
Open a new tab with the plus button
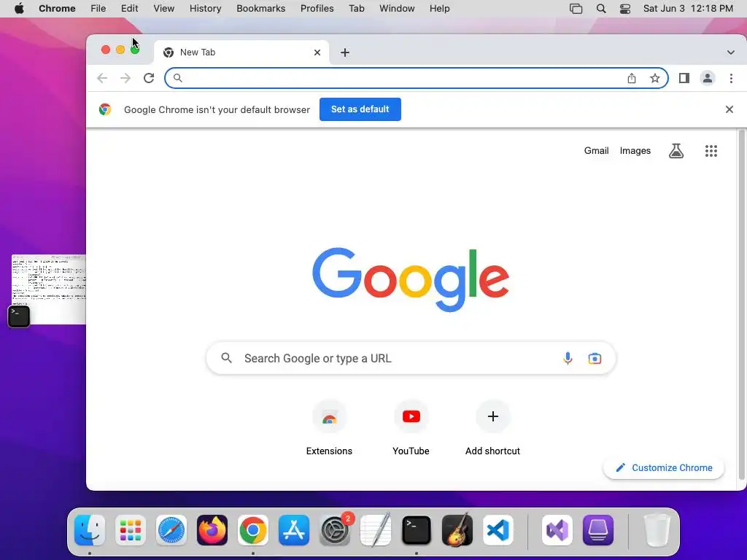click(x=345, y=52)
